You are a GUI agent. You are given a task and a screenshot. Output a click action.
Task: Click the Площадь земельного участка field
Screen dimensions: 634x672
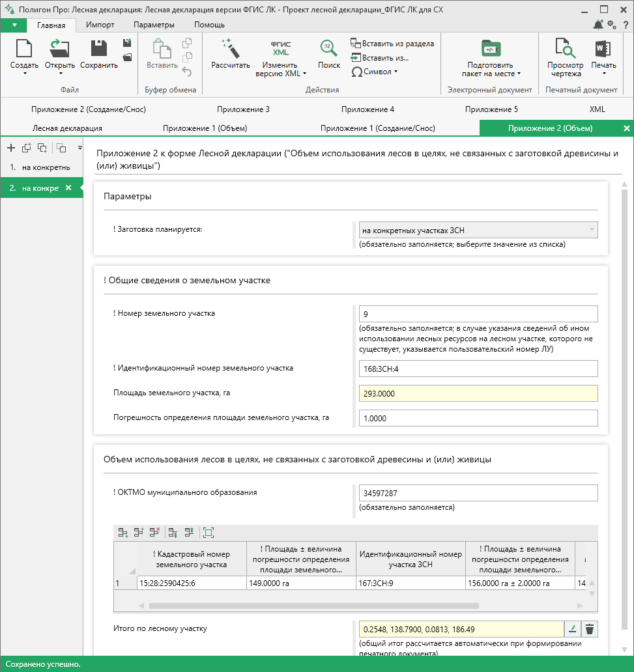click(478, 393)
